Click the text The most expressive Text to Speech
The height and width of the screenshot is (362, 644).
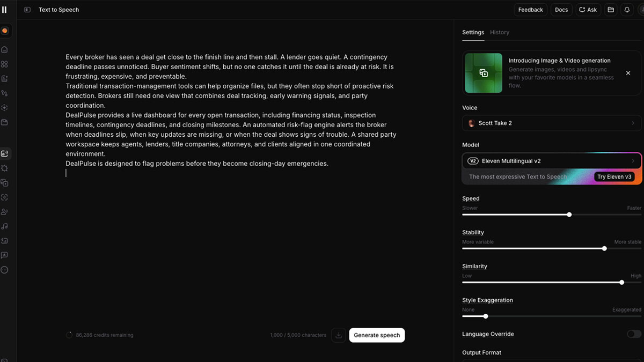point(518,176)
